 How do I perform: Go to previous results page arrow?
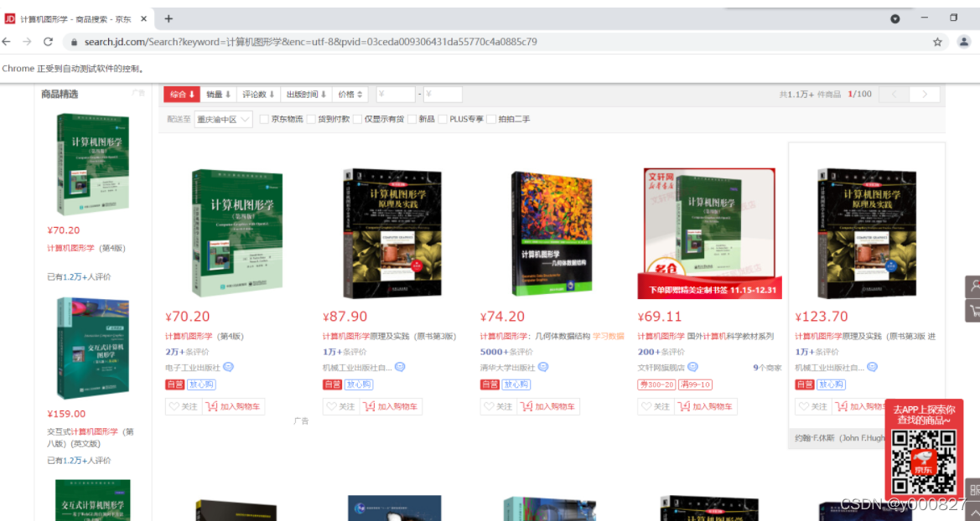(894, 95)
